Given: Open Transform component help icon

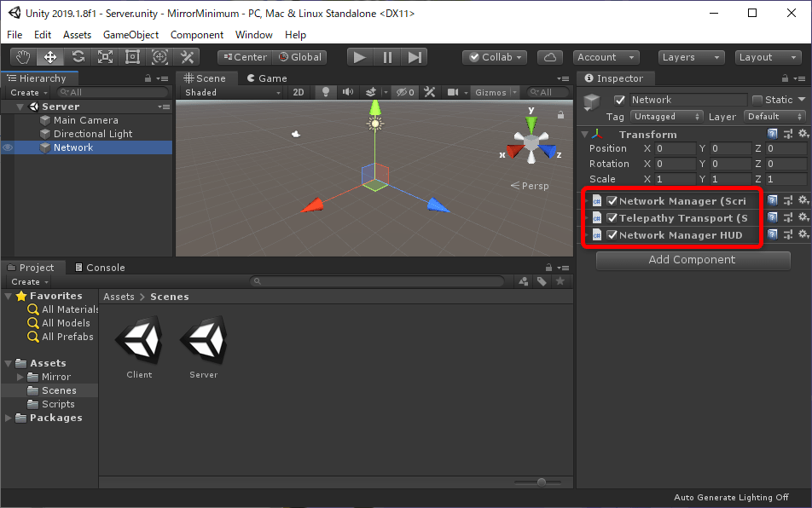Looking at the screenshot, I should coord(772,134).
